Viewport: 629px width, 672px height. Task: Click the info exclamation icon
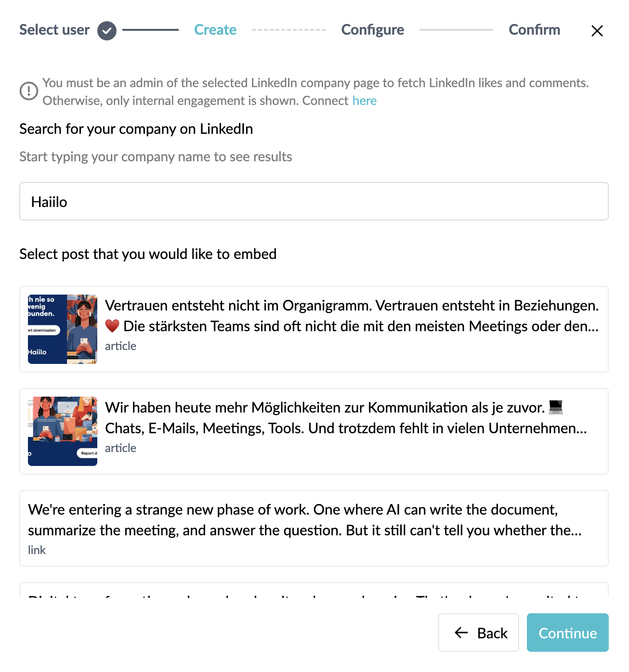click(29, 90)
